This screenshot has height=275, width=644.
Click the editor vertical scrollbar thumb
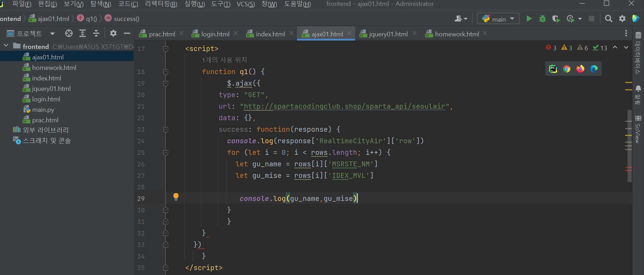coord(629,146)
